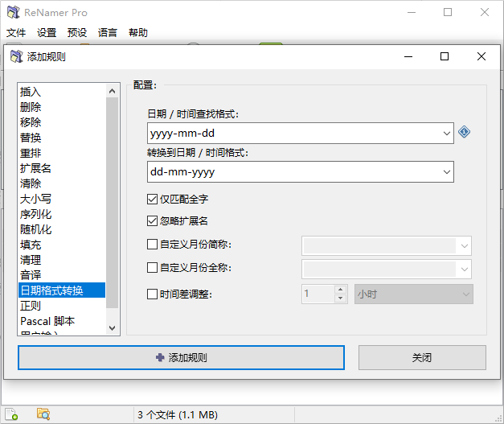Select the 重排 rule
Screen dimensions: 504x424
click(62, 153)
